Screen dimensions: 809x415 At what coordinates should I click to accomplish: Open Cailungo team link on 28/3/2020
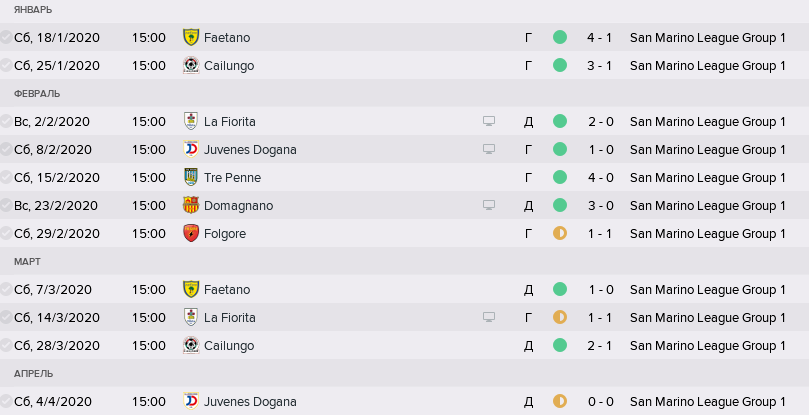click(229, 345)
